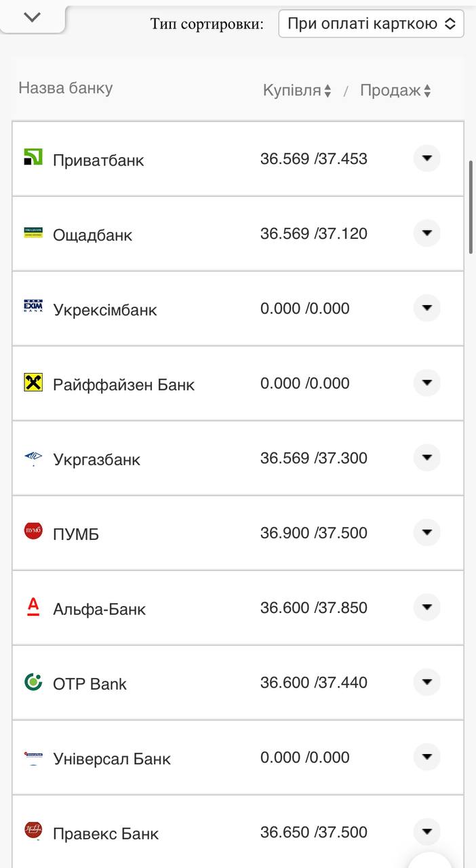Expand Приватбанк rate details arrow
Viewport: 476px width, 868px height.
coord(427,159)
